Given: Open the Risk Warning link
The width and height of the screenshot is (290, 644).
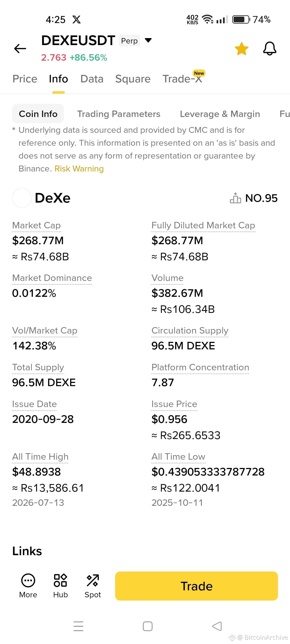Looking at the screenshot, I should click(x=79, y=169).
